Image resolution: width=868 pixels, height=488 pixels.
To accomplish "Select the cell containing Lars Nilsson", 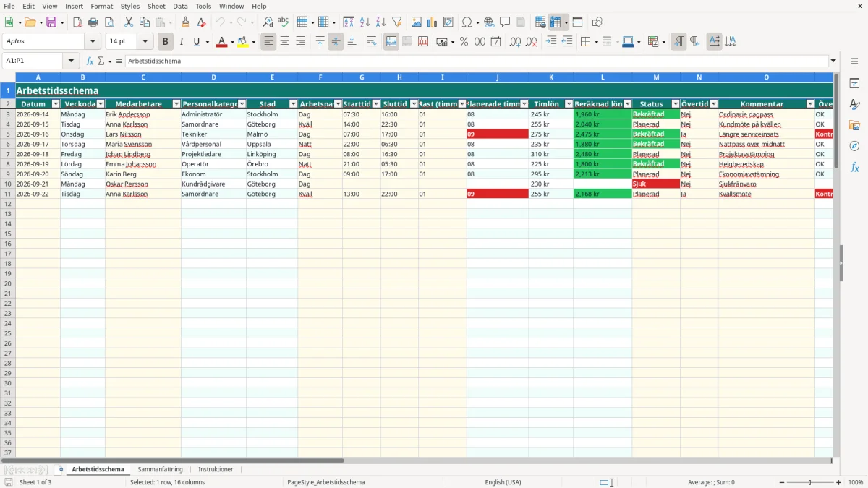I will click(x=143, y=134).
